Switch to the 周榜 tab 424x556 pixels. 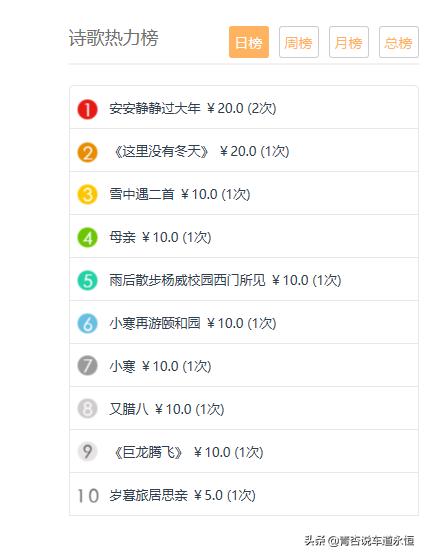(299, 42)
